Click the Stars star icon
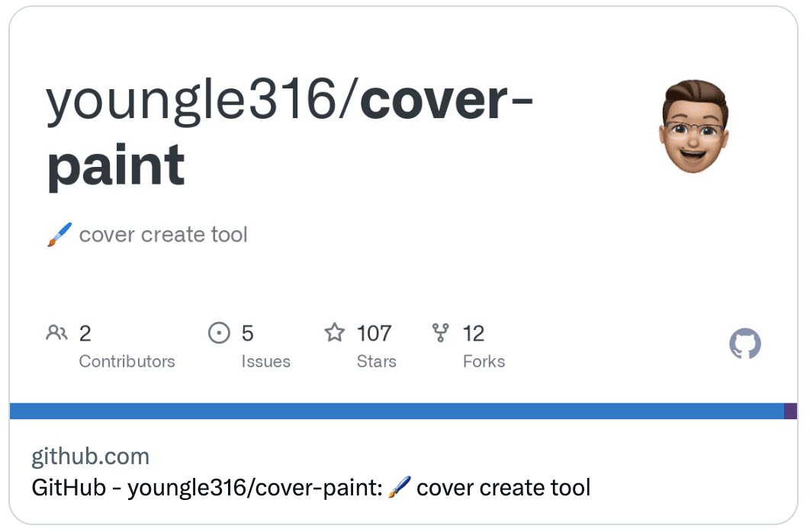 pos(334,333)
